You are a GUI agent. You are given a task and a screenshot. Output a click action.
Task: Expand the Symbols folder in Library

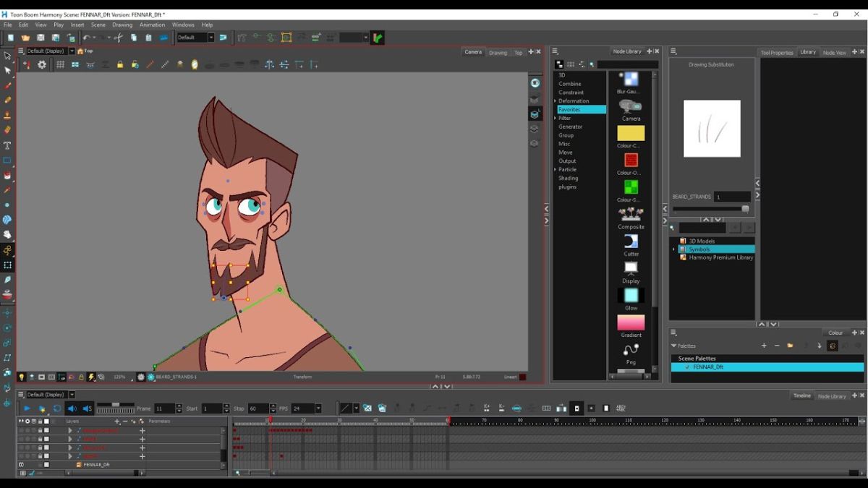pyautogui.click(x=673, y=249)
